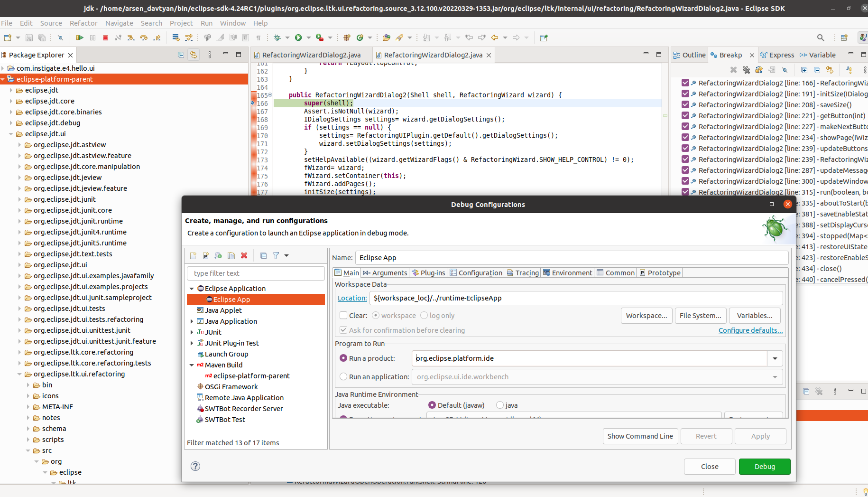
Task: Open the product combo box dropdown arrow
Action: coord(775,358)
